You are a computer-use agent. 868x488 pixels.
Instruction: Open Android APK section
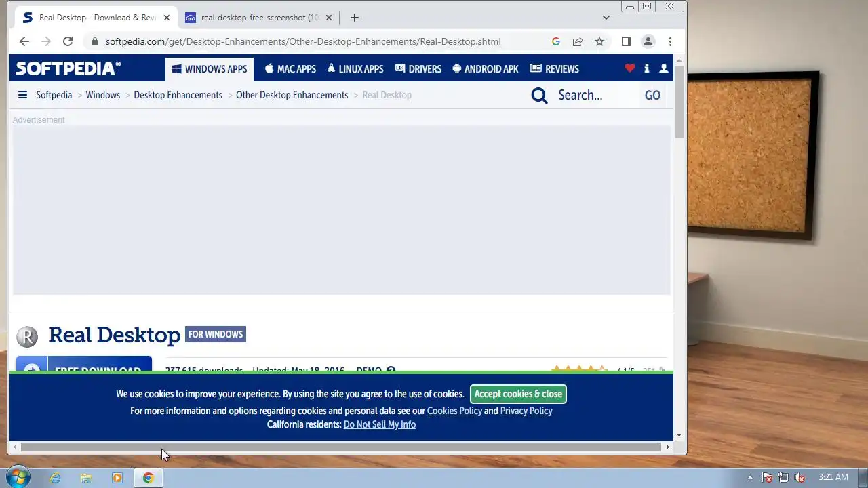486,69
